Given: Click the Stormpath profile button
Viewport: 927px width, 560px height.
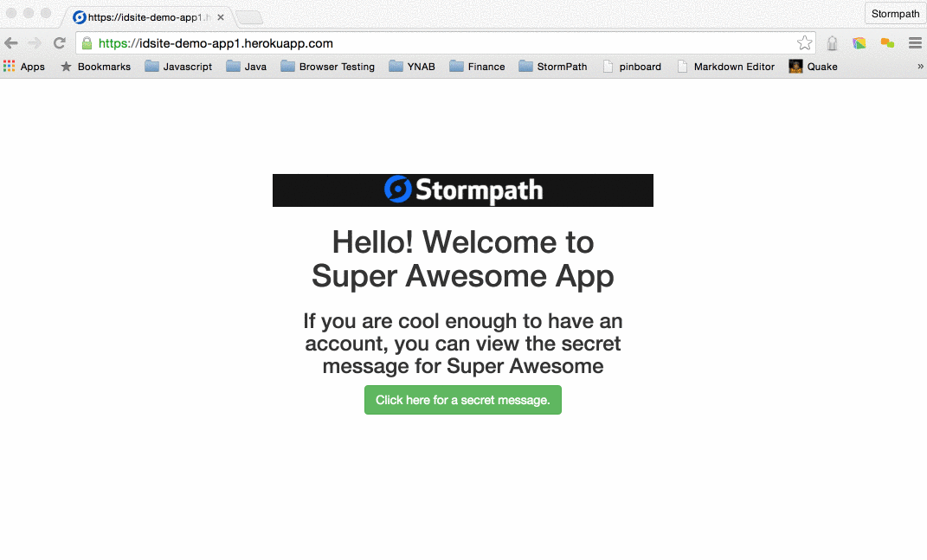Looking at the screenshot, I should 895,14.
